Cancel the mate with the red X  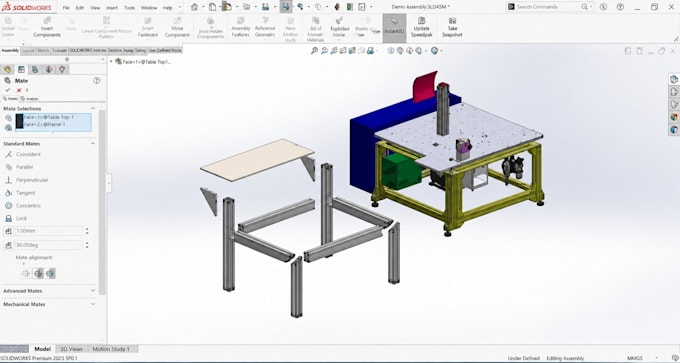pos(19,90)
